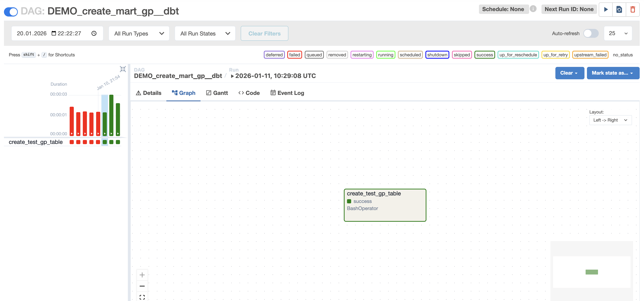Click the schedule info icon
Viewport: 644px width, 301px height.
point(533,9)
